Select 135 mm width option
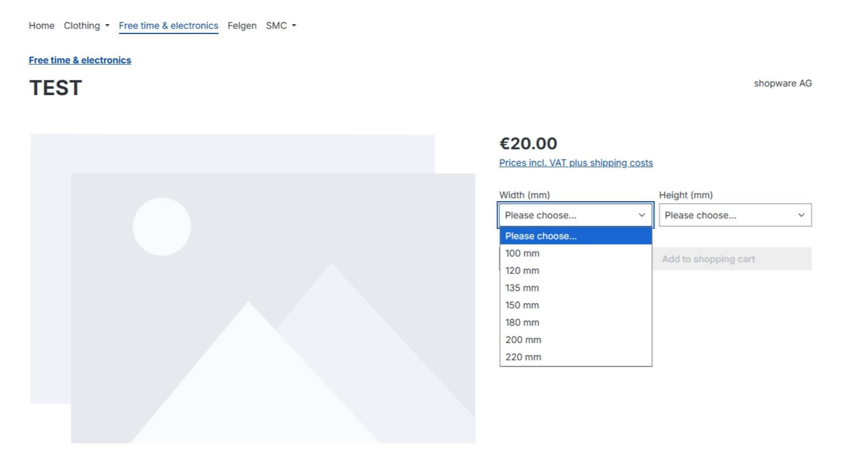Viewport: 868px width, 460px height. click(x=576, y=288)
